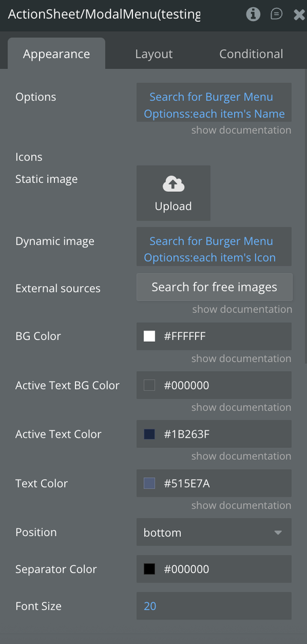Open Text Color swatch #515E7A
307x644 pixels.
[x=149, y=483]
